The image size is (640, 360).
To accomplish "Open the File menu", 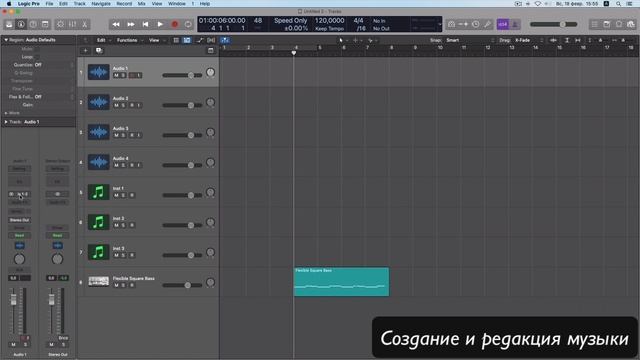I will pyautogui.click(x=49, y=4).
